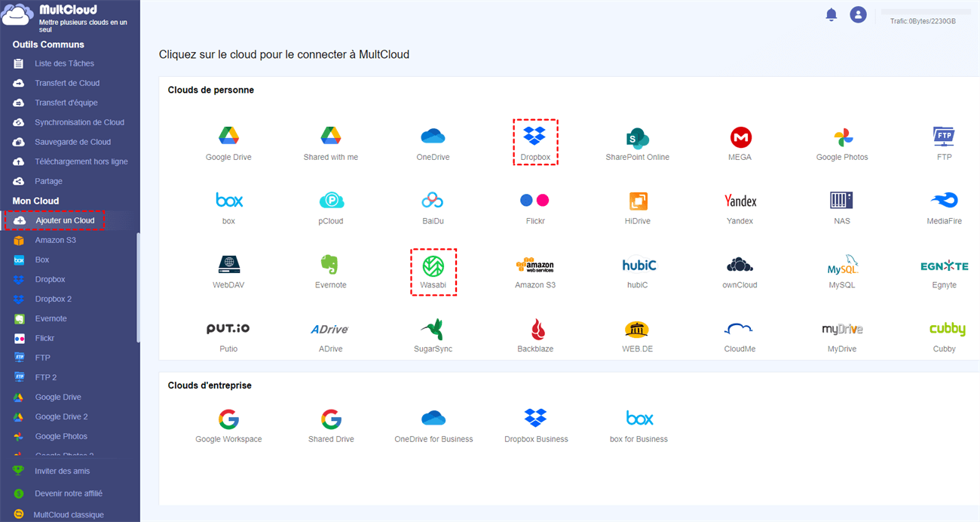Switch to MultCloud classique
This screenshot has height=522, width=980.
point(69,514)
